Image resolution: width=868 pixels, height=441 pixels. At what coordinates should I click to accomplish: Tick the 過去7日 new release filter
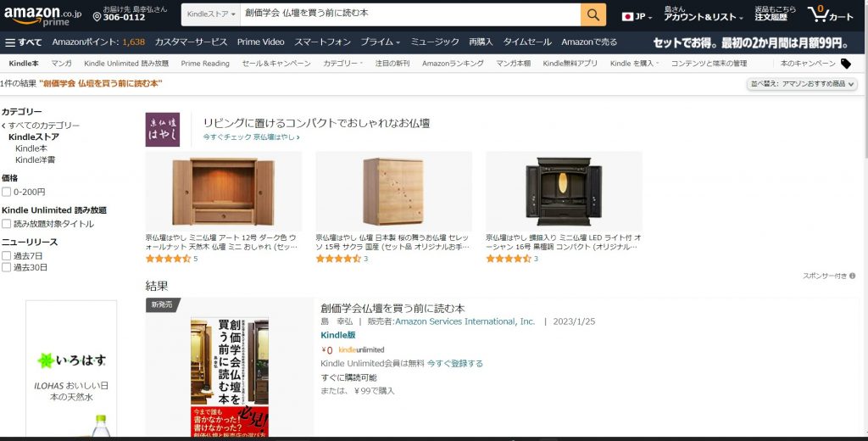point(6,256)
